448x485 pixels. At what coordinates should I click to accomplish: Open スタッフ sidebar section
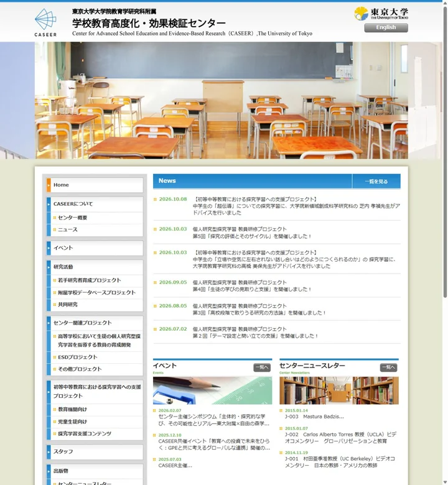click(95, 452)
